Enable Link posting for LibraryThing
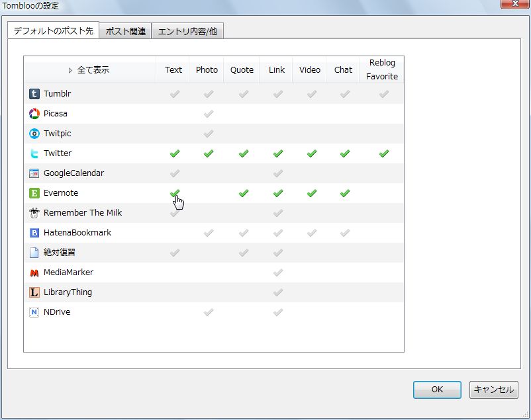The image size is (531, 420). [x=278, y=292]
